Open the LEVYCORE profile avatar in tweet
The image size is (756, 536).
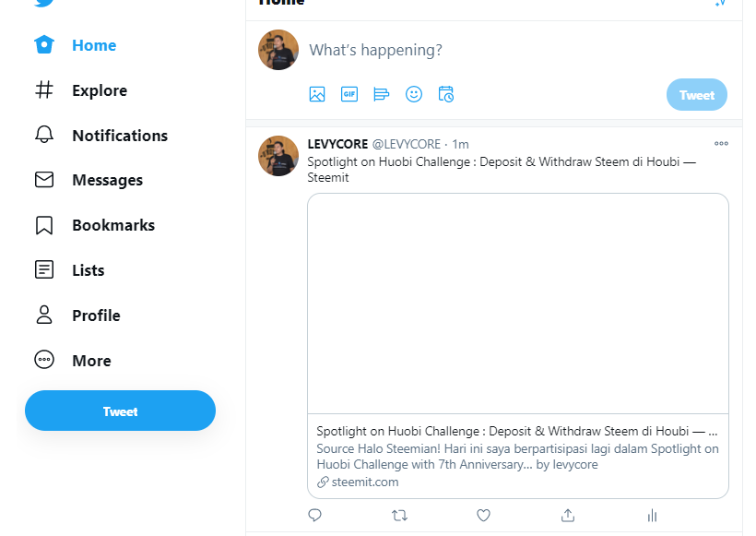coord(278,156)
